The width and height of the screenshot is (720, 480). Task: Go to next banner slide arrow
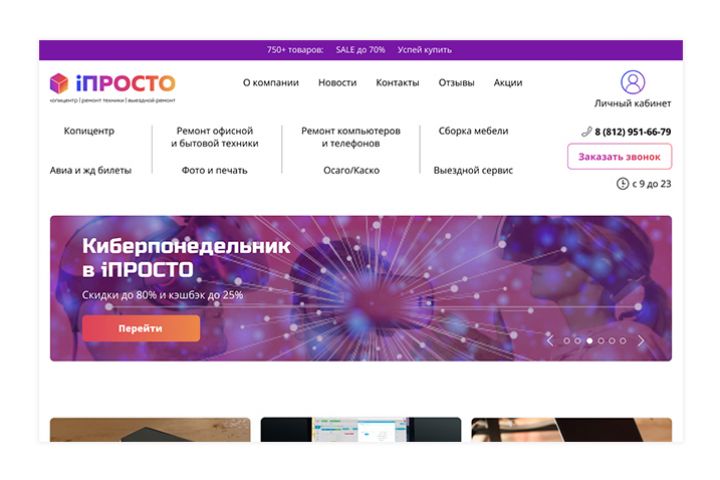[641, 340]
